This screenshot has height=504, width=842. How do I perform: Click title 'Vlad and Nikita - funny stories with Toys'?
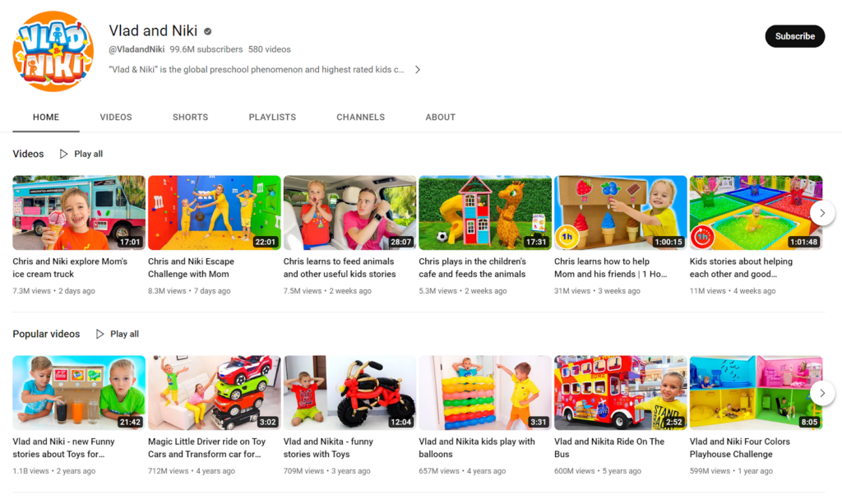pyautogui.click(x=328, y=448)
